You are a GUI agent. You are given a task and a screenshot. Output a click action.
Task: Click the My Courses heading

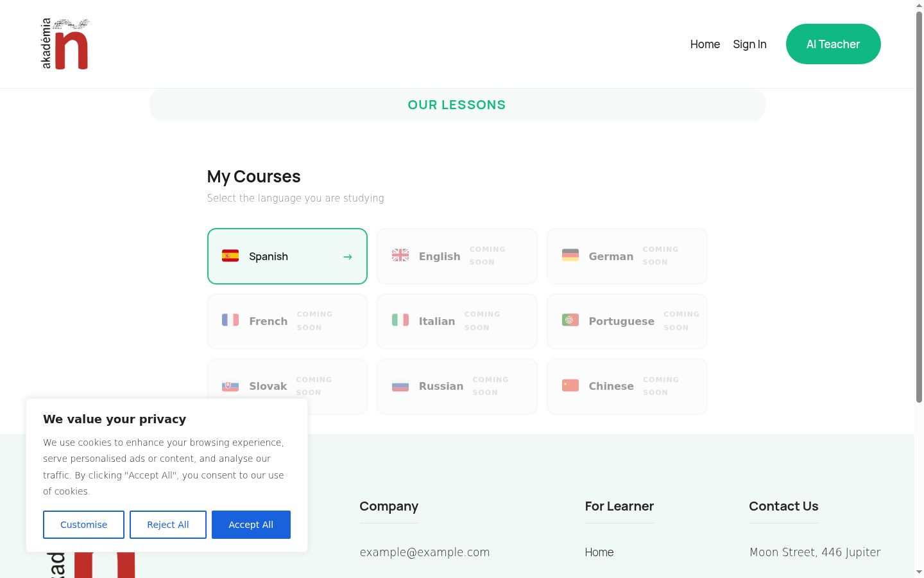tap(253, 177)
